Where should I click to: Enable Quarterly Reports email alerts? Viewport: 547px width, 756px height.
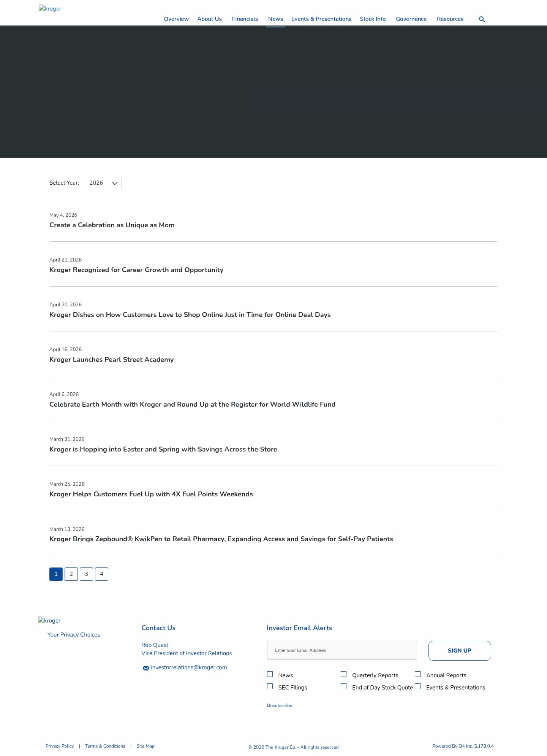click(343, 674)
